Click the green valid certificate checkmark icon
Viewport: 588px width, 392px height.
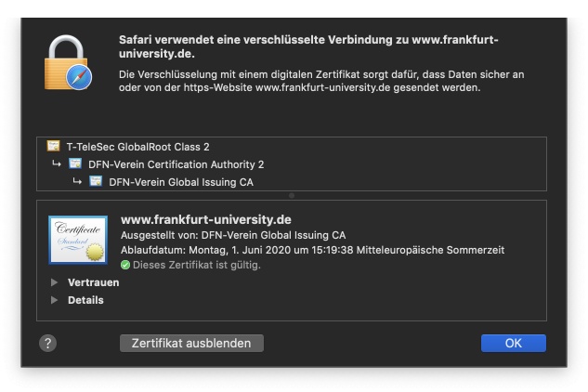coord(125,266)
